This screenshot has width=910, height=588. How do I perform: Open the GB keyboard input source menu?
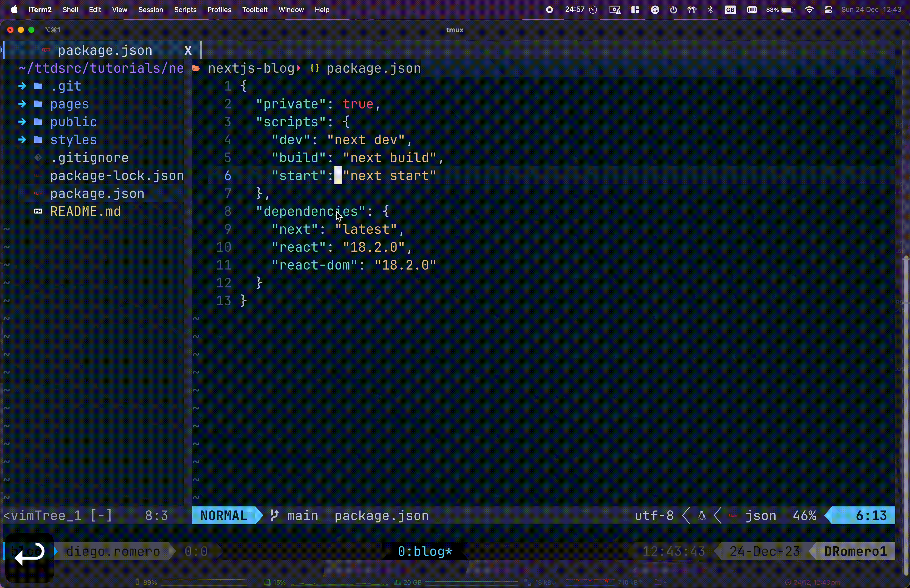coord(730,10)
